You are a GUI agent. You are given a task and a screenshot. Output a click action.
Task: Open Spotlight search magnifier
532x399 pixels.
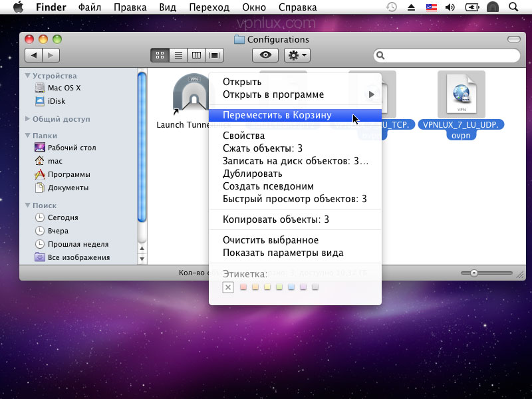coord(513,7)
